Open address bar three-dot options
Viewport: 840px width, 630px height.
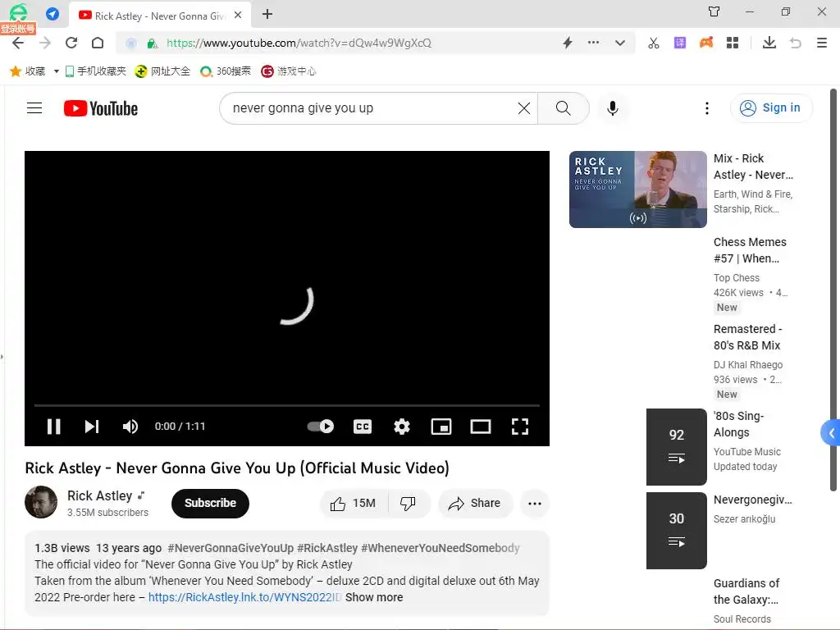[594, 43]
